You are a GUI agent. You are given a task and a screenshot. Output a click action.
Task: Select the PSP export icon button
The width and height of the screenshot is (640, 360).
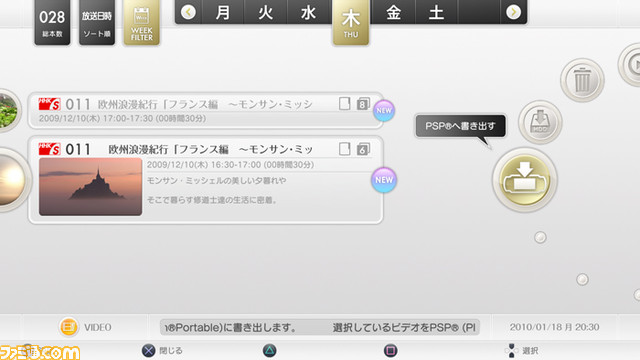pos(524,180)
